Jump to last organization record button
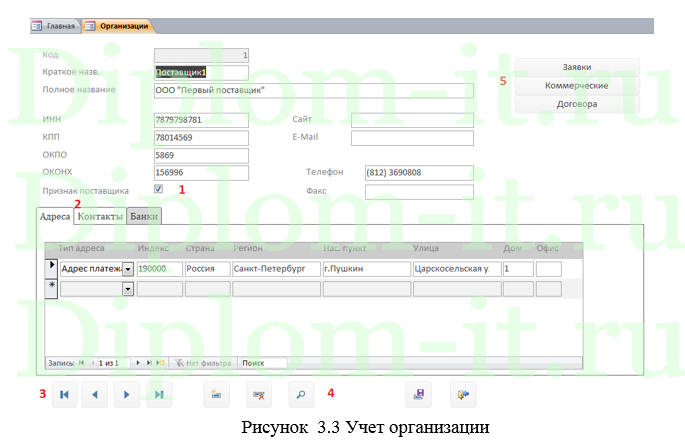The height and width of the screenshot is (443, 685). 159,395
